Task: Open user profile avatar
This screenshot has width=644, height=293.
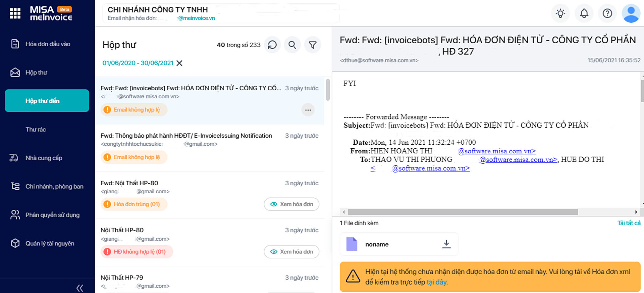Action: pos(631,13)
